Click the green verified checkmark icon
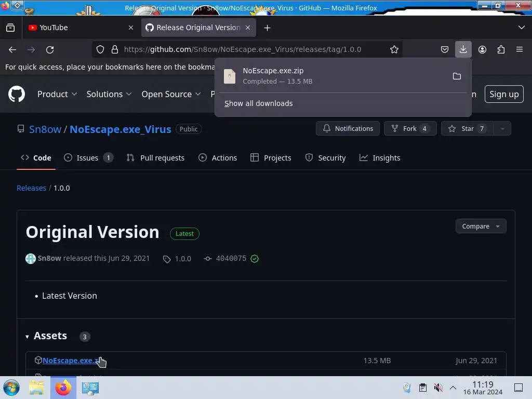 click(255, 259)
